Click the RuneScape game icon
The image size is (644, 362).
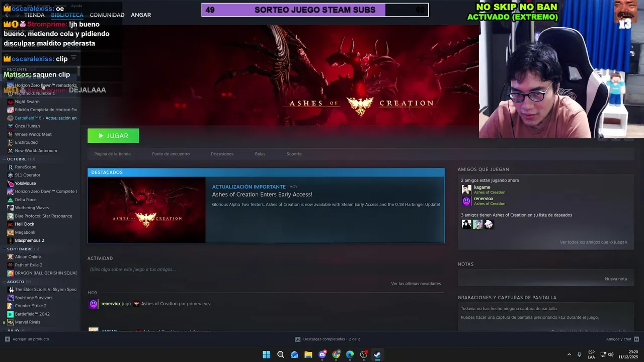pos(10,167)
